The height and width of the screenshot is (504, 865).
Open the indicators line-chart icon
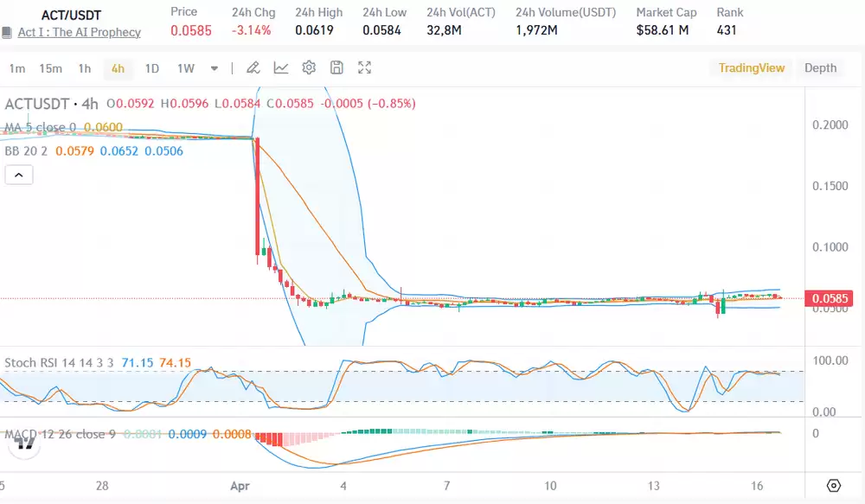point(281,68)
